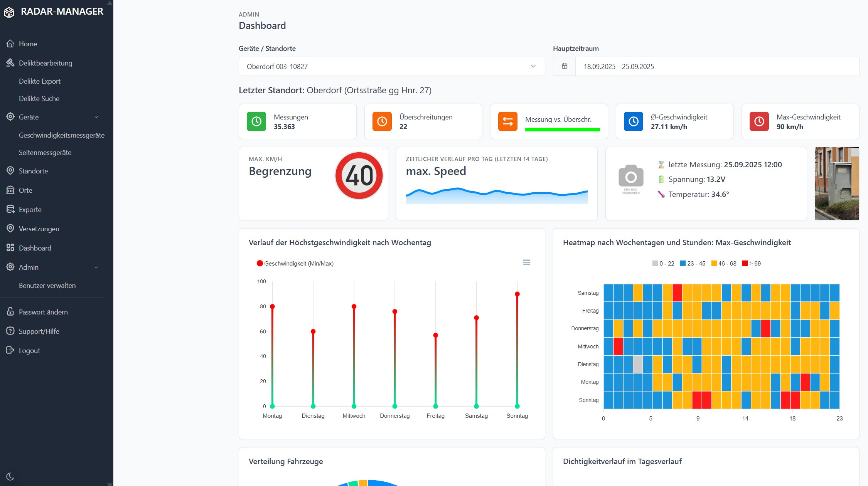
Task: Click the red > 69 legend swatch
Action: [x=745, y=264]
